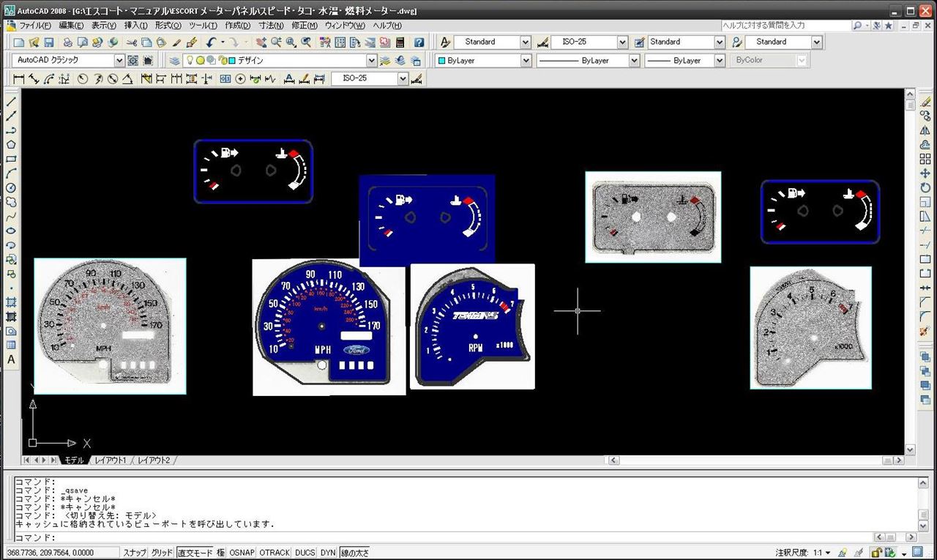
Task: Select the Angular dimension tool
Action: [127, 78]
